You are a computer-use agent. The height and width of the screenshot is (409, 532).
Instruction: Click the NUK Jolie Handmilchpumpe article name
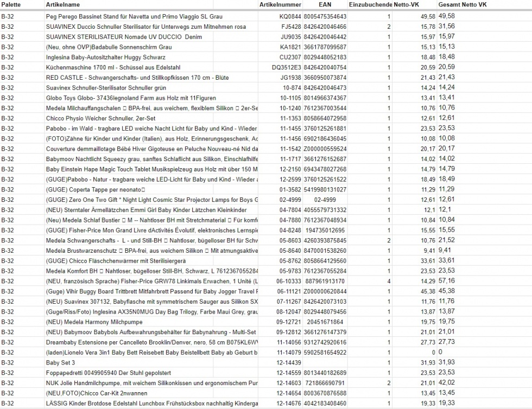click(152, 383)
